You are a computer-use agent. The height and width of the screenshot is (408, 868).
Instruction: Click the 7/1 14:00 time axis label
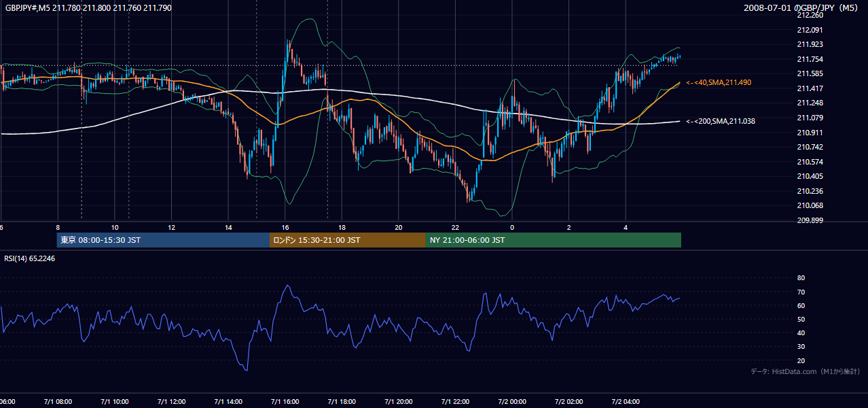click(228, 401)
